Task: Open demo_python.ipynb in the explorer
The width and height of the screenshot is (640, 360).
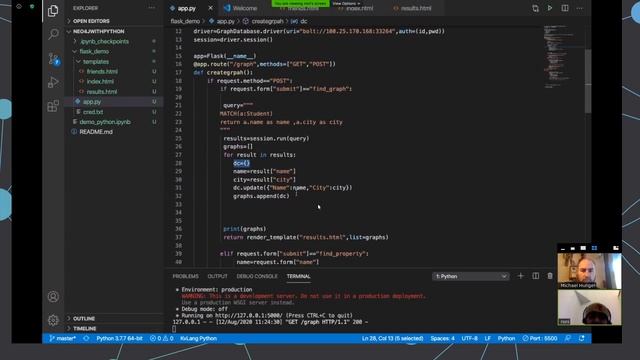Action: tap(105, 122)
